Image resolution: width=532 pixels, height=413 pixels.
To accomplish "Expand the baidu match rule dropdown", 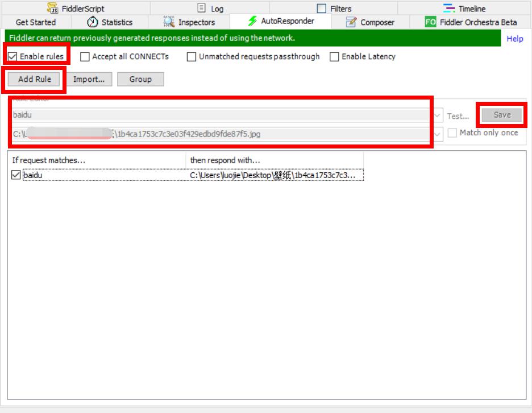I will pos(437,115).
